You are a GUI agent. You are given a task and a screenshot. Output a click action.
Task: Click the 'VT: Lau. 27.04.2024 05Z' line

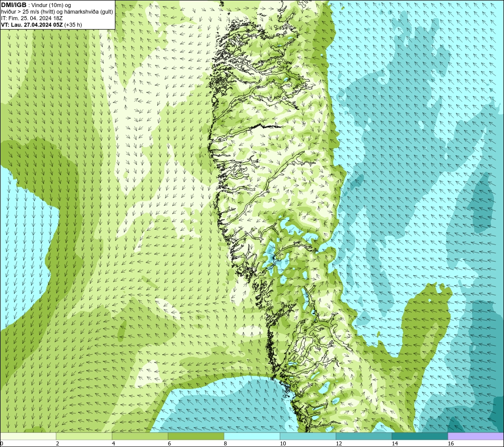[41, 25]
